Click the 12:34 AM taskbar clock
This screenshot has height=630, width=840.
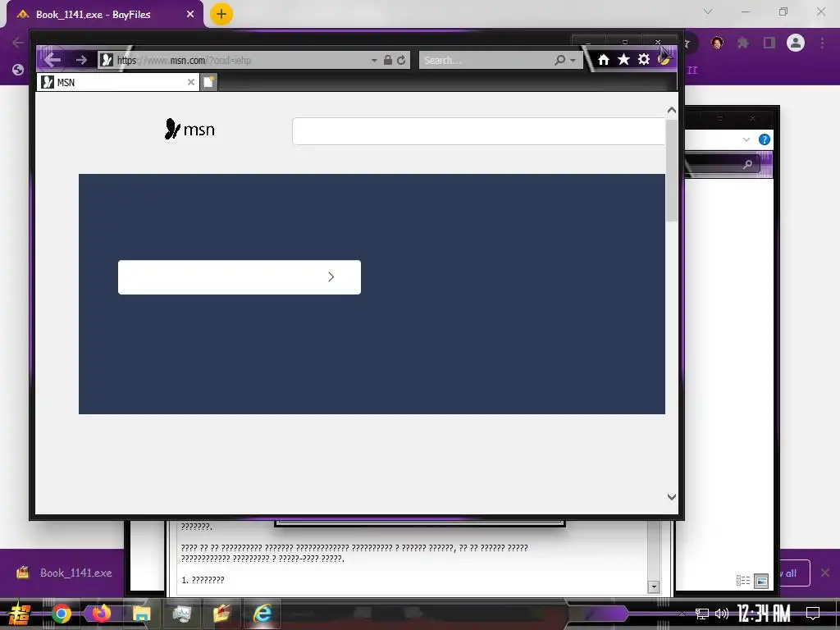click(x=764, y=614)
